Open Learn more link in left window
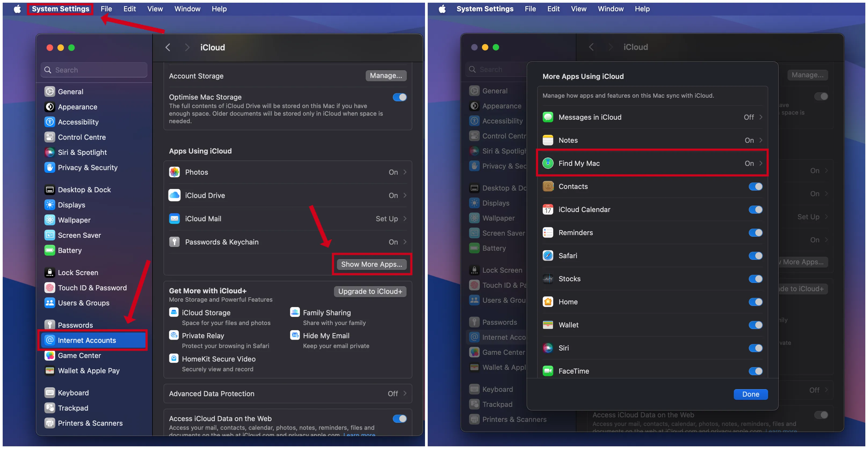Viewport: 868px width, 449px height. [x=359, y=434]
